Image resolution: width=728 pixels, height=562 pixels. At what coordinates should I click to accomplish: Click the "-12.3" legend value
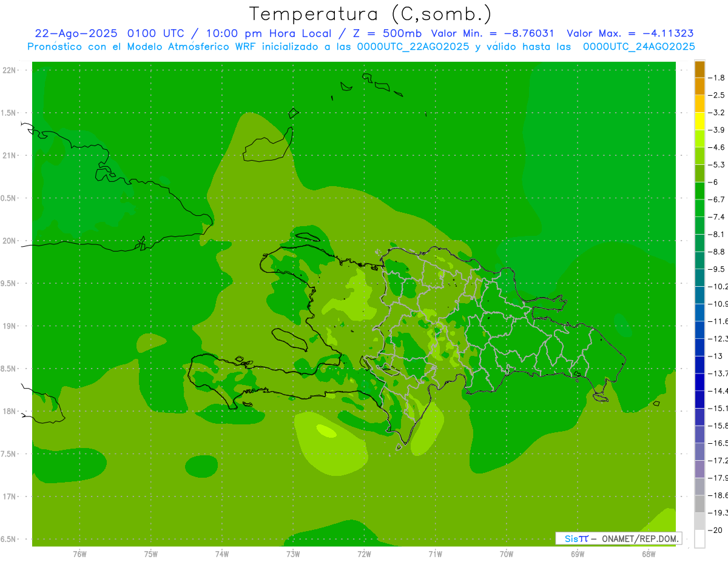(x=718, y=339)
